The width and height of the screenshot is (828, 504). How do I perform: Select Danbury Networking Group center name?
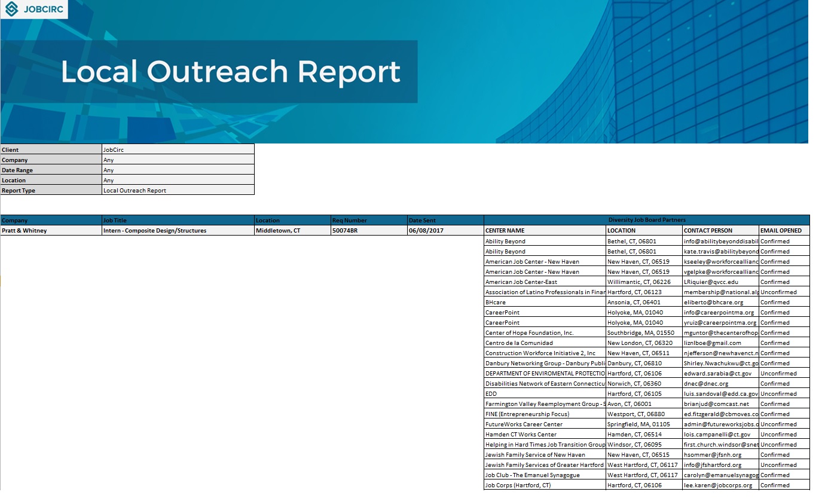[545, 363]
